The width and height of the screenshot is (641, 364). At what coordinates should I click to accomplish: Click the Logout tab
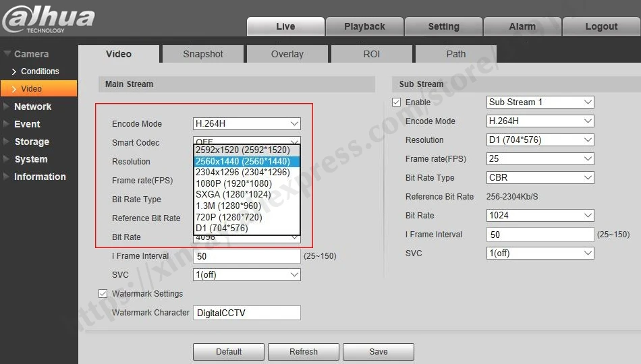tap(601, 26)
